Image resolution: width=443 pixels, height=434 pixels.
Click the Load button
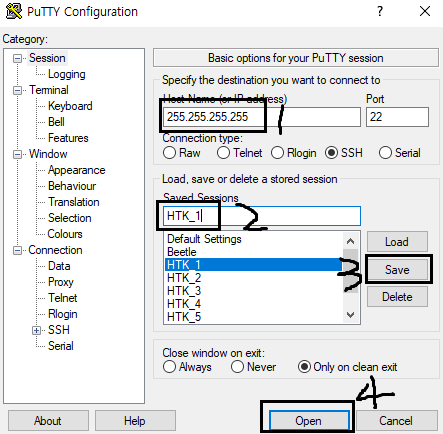pos(397,242)
